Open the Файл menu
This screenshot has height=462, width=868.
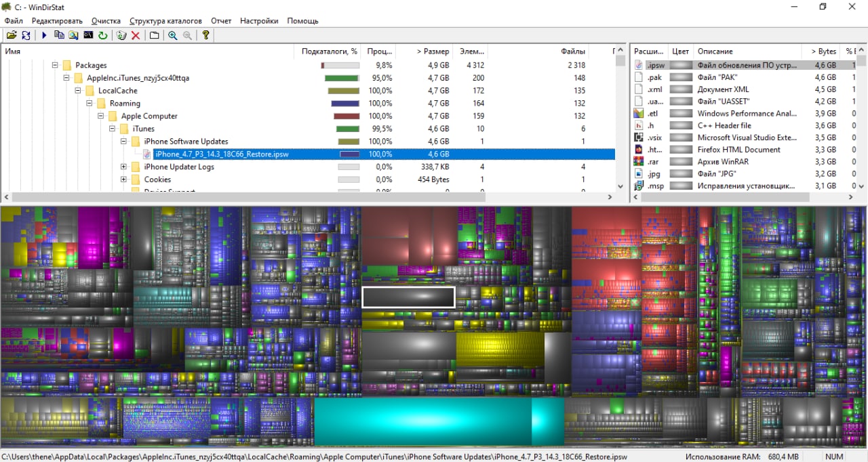(x=14, y=21)
